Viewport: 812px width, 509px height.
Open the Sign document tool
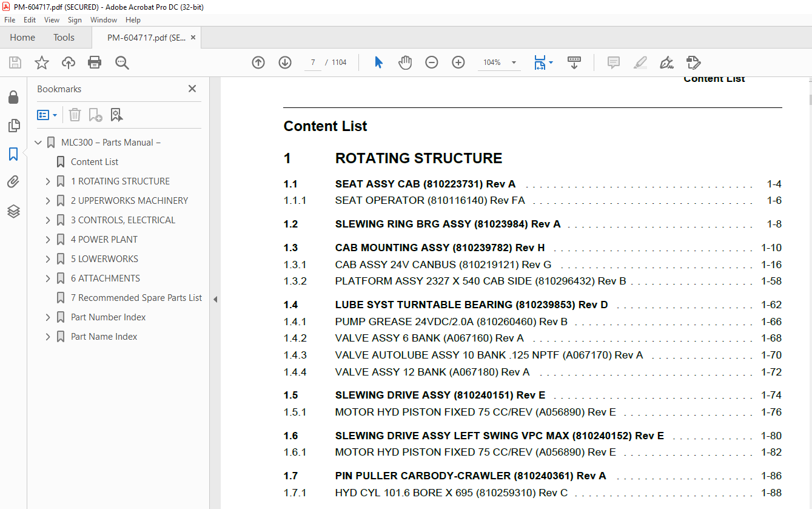point(667,62)
